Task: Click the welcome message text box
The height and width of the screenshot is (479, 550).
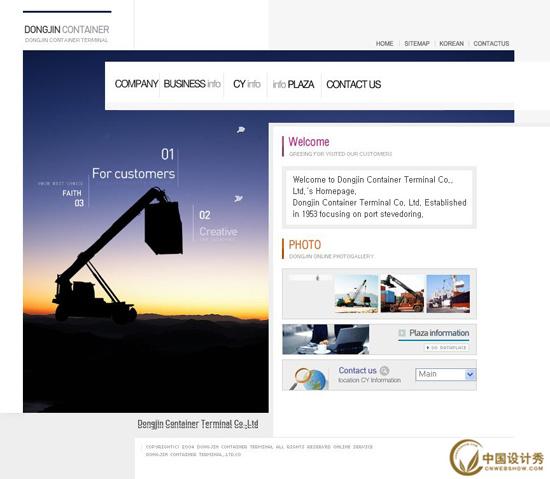Action: [x=379, y=197]
